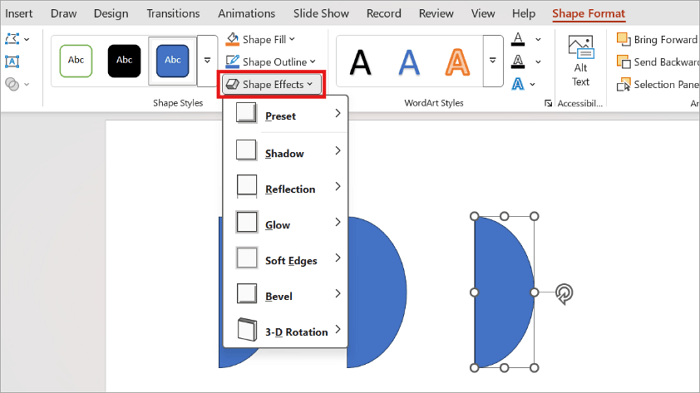Apply the black filled Abc shape style
The width and height of the screenshot is (700, 393).
pyautogui.click(x=124, y=60)
